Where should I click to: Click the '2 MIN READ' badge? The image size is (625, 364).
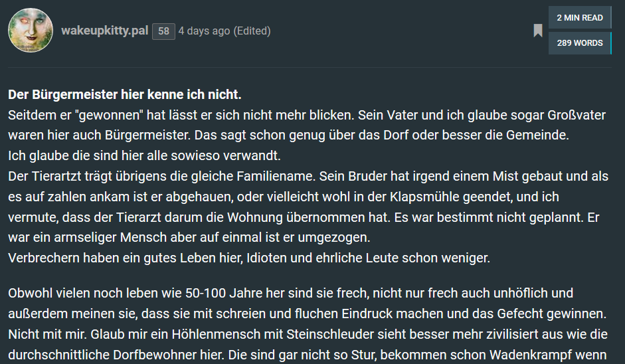[579, 18]
